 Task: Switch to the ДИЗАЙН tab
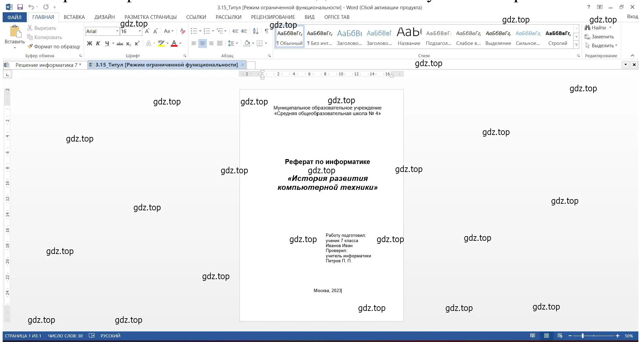tap(105, 17)
